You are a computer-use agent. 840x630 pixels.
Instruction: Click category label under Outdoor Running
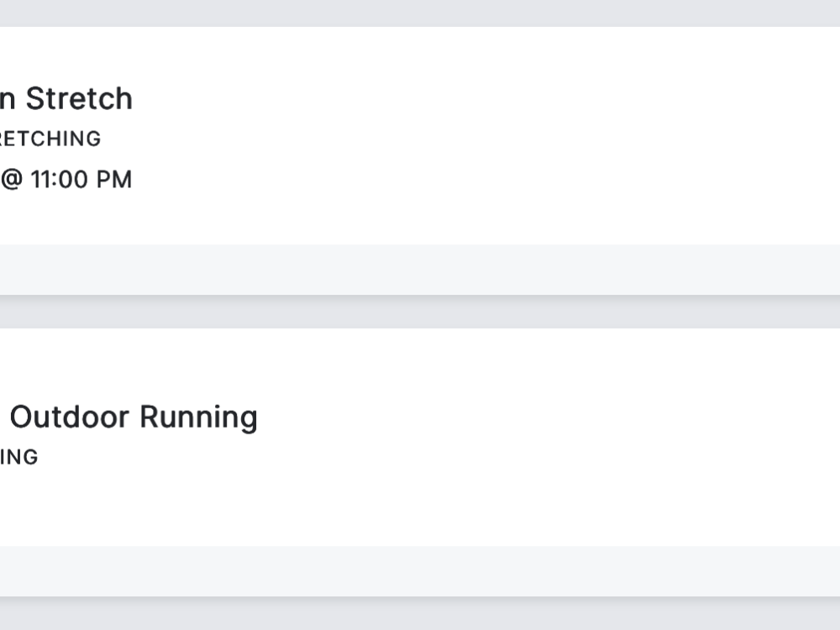(x=18, y=457)
